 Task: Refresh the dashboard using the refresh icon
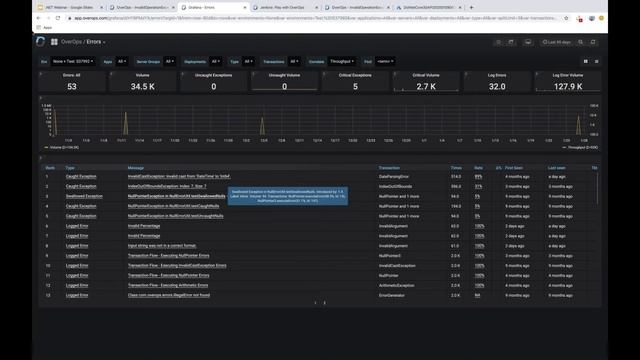(593, 42)
